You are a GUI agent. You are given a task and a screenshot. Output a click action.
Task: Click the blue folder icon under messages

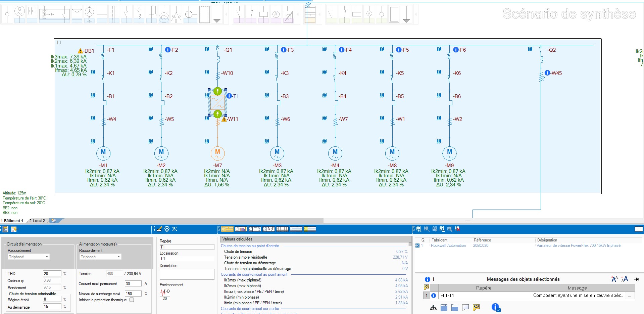[455, 308]
